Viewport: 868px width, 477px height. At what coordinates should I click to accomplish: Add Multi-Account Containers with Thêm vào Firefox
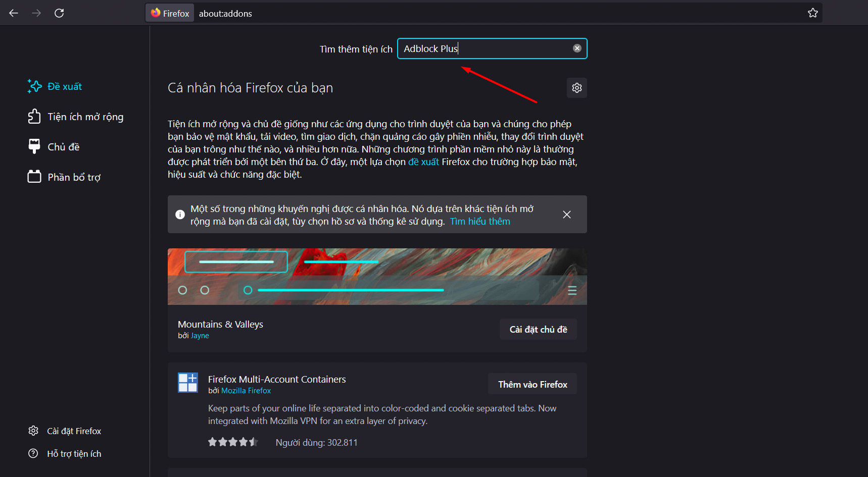(x=533, y=385)
